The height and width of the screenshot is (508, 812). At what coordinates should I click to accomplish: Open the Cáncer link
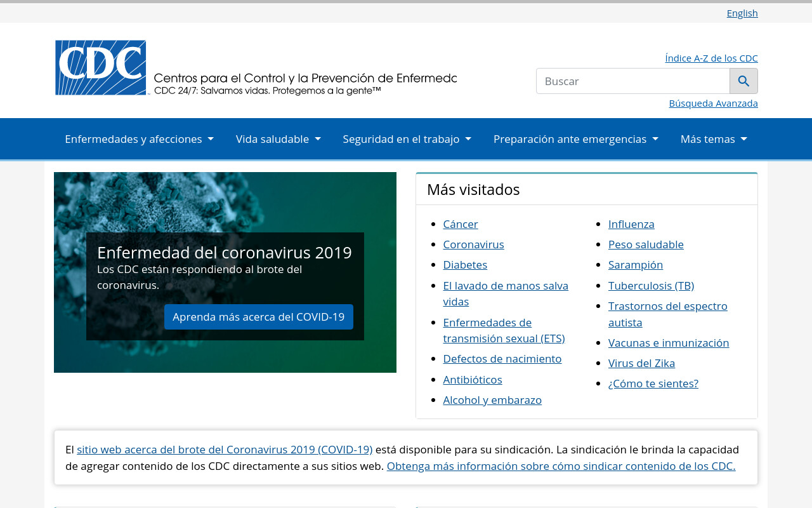pyautogui.click(x=461, y=224)
